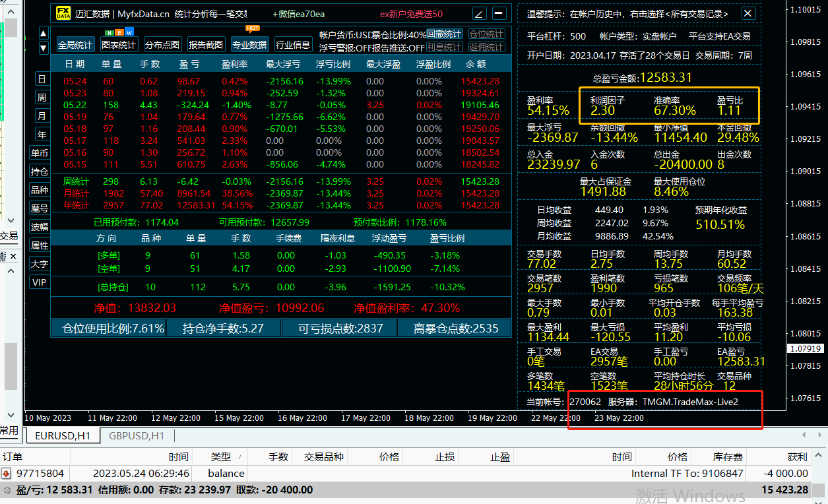Select the 日 period side button
The height and width of the screenshot is (504, 828).
(x=42, y=79)
